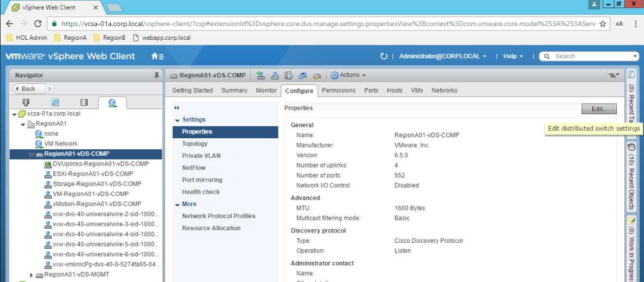Viewport: 644px width, 282px height.
Task: Pin the Navigator panel
Action: 156,76
